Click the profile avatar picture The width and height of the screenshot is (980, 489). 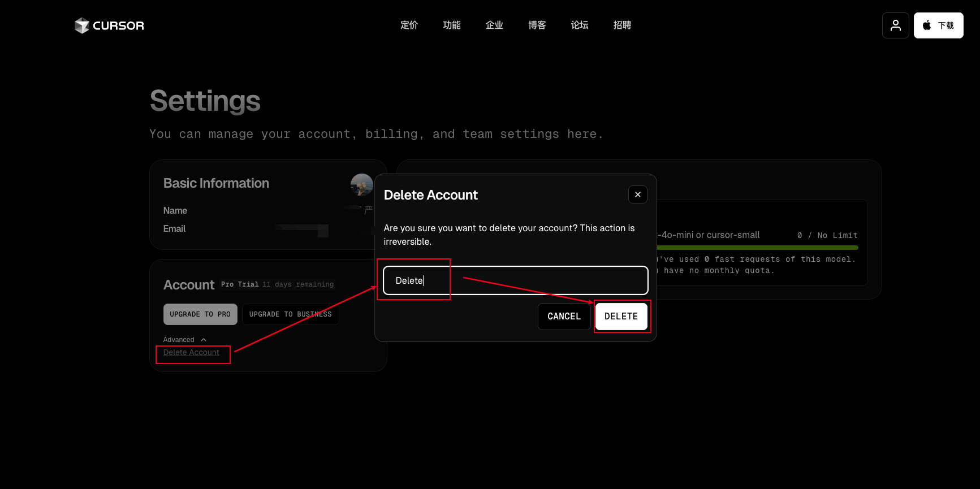point(361,185)
